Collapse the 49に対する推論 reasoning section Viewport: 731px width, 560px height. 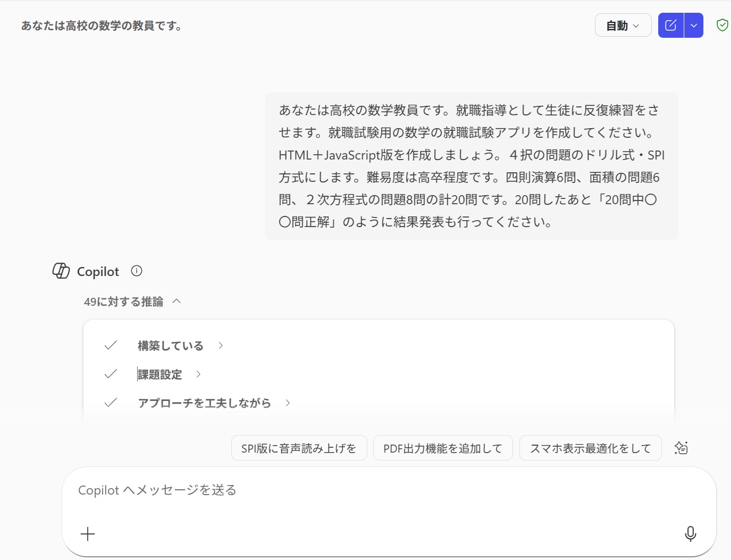pyautogui.click(x=177, y=301)
